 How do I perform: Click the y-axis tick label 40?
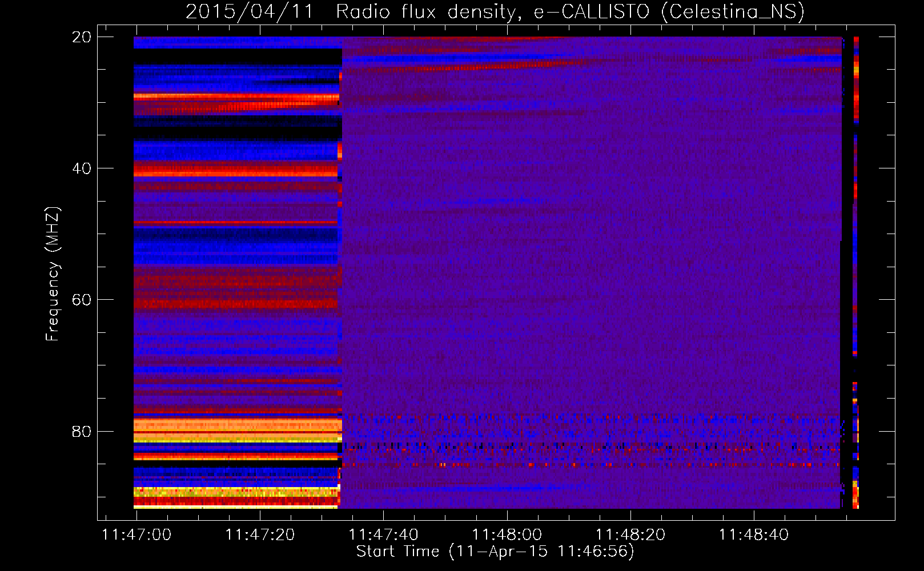point(81,168)
